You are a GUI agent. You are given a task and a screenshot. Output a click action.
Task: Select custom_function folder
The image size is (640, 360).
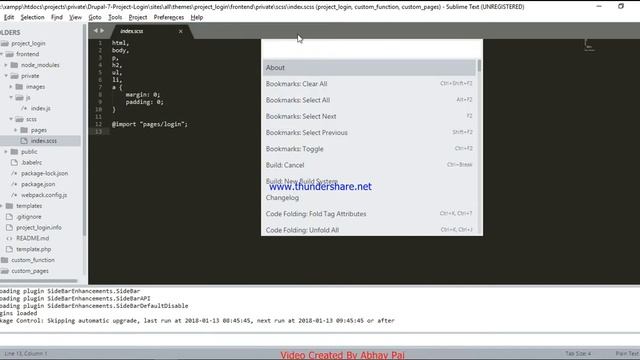(x=33, y=260)
